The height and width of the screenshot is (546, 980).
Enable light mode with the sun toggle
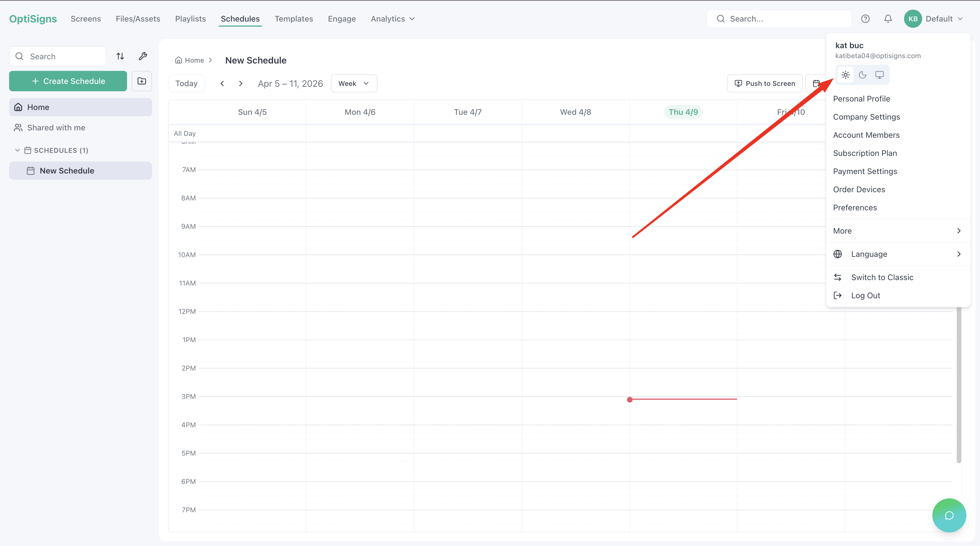click(845, 75)
